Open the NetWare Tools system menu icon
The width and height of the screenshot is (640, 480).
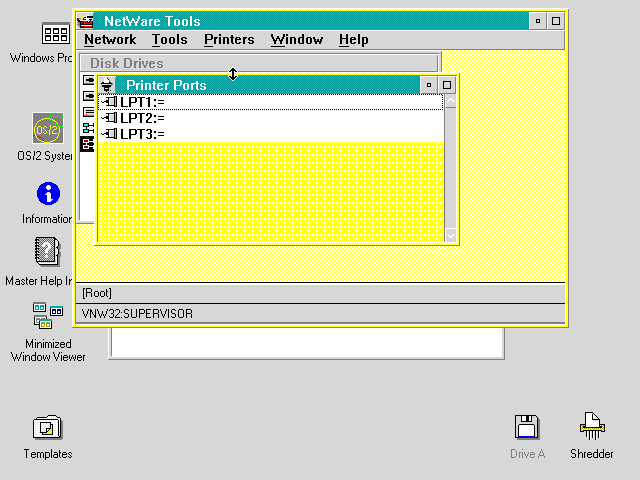[x=86, y=21]
